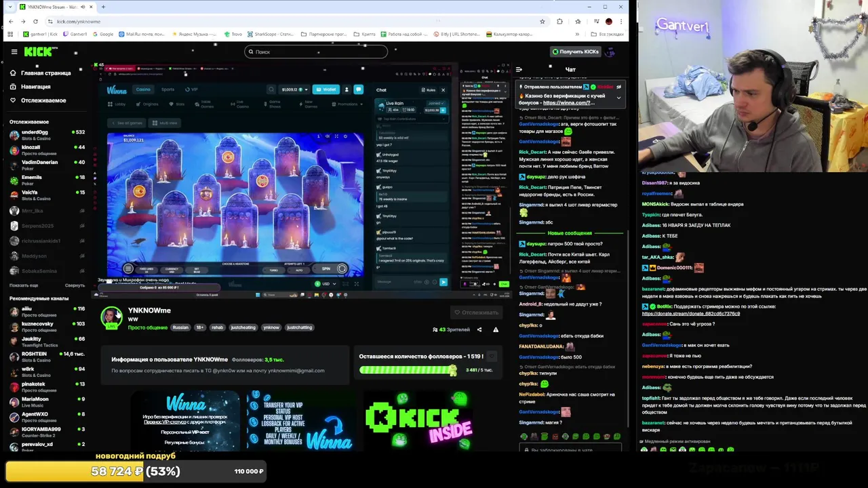Reload the browser page
This screenshot has height=488, width=868.
[x=37, y=21]
